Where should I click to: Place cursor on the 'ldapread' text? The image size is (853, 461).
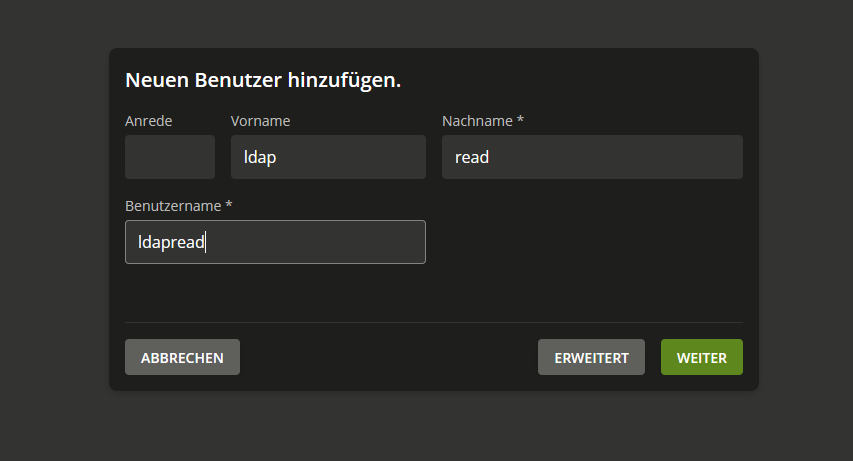pos(171,242)
